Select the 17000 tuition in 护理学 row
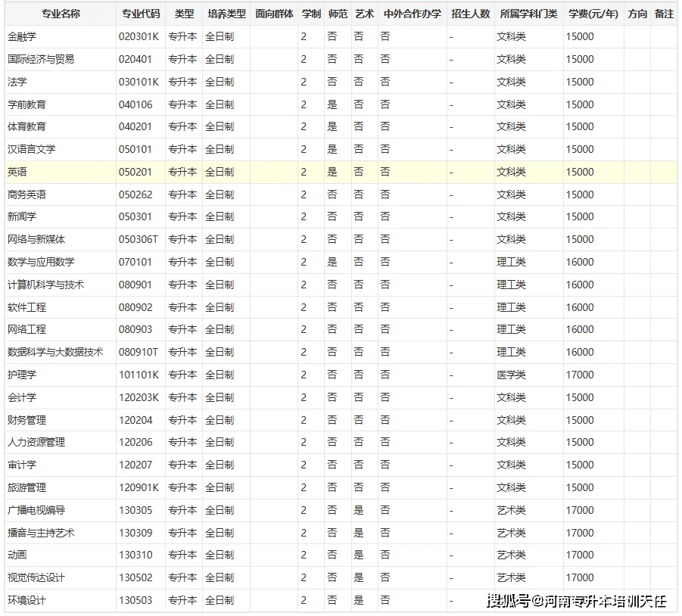The image size is (682, 616). pyautogui.click(x=580, y=375)
